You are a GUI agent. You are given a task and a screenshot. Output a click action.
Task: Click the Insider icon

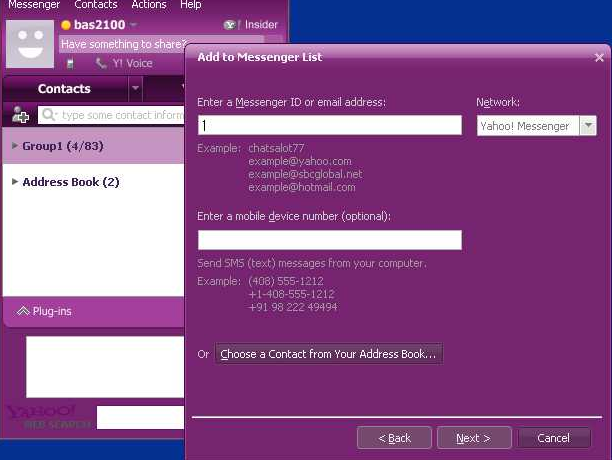coord(230,25)
